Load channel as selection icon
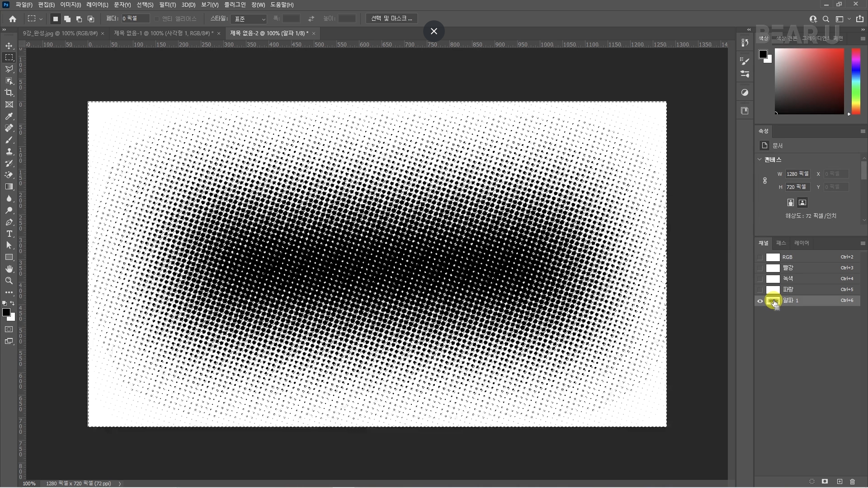 [x=812, y=482]
